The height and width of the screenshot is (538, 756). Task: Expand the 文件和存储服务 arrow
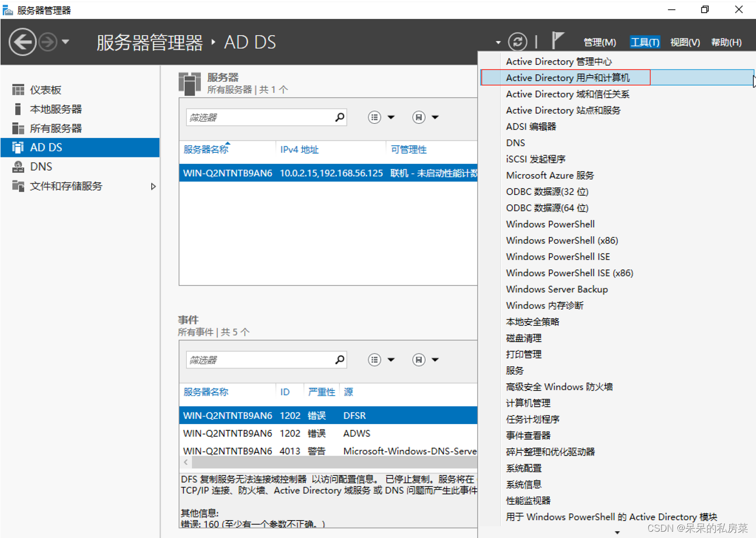pos(153,186)
